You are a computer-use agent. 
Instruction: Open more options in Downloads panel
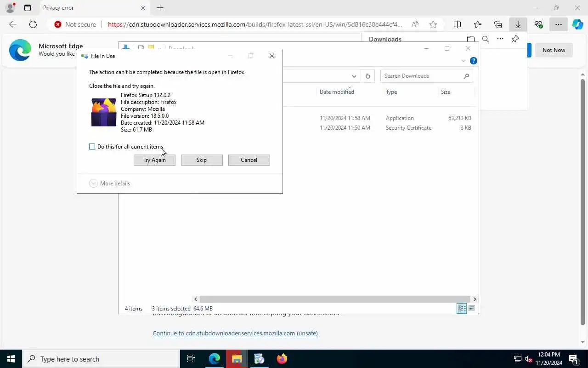pyautogui.click(x=500, y=39)
